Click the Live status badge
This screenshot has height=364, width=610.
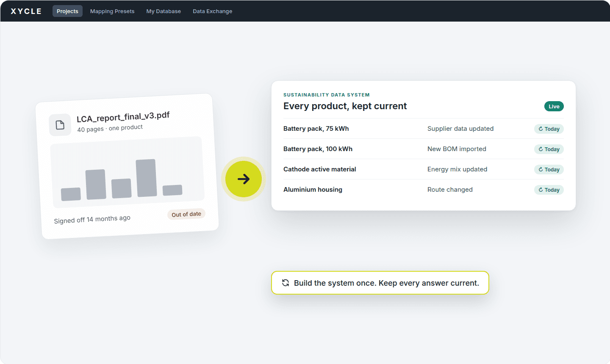coord(554,106)
